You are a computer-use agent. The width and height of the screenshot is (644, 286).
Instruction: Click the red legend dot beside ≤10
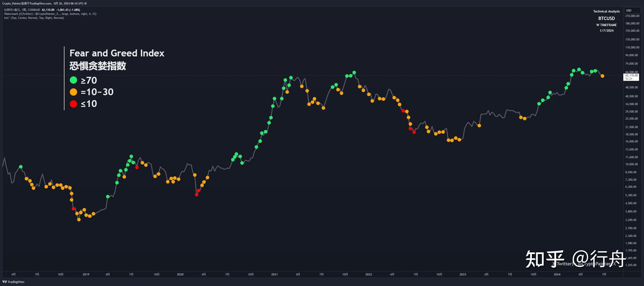coord(73,104)
